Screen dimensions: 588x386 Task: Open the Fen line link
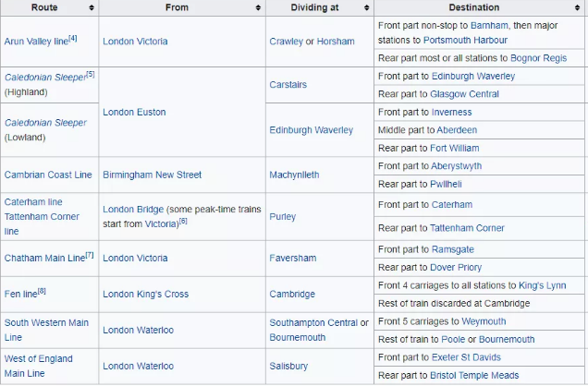[x=20, y=295]
